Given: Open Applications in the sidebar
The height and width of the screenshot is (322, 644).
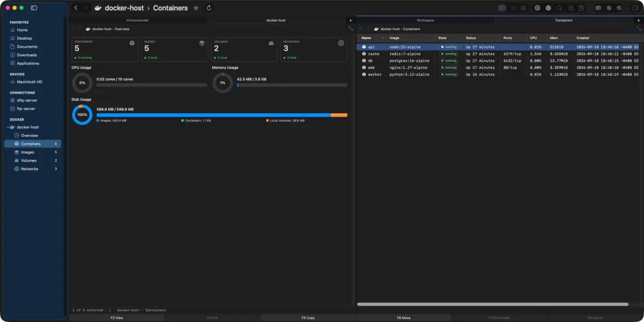Looking at the screenshot, I should click(x=33, y=63).
